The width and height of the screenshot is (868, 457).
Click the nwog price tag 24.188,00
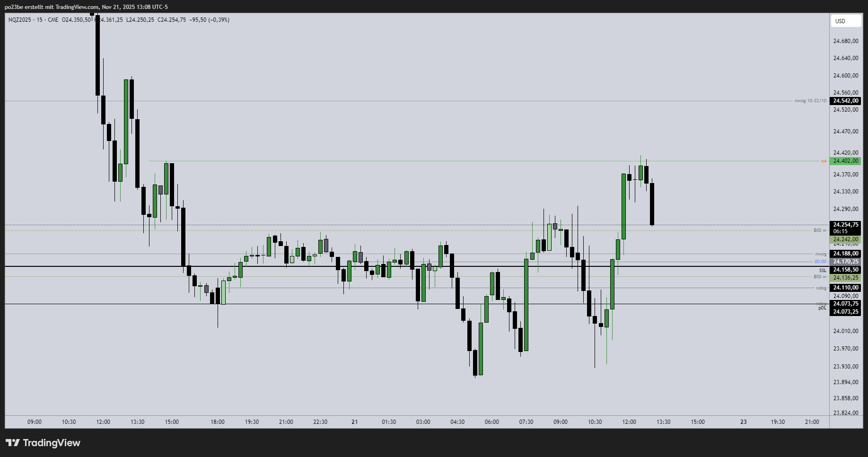click(x=845, y=254)
